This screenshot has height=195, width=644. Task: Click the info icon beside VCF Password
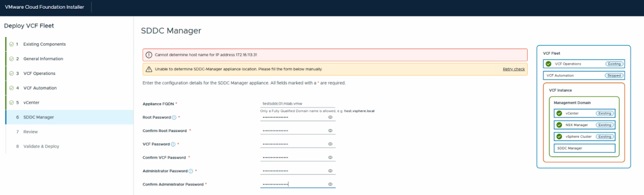[173, 144]
